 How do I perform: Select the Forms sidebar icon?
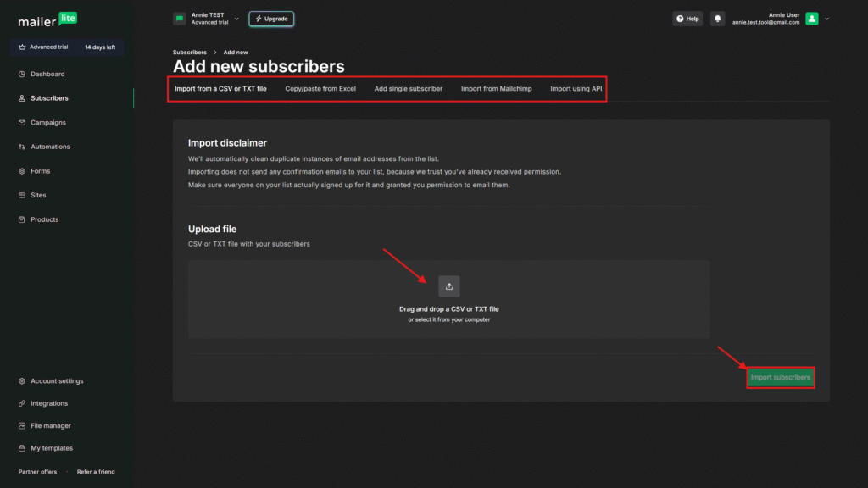(22, 171)
